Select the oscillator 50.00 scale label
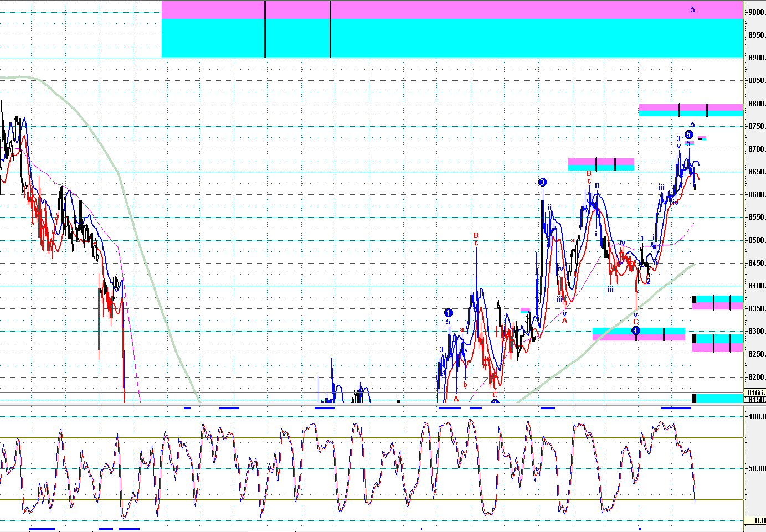The height and width of the screenshot is (532, 766). pos(757,468)
